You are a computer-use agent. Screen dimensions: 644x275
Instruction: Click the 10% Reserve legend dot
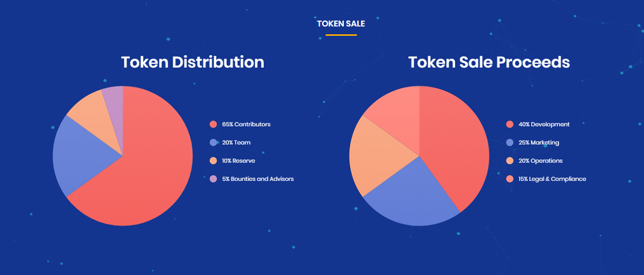(x=213, y=161)
